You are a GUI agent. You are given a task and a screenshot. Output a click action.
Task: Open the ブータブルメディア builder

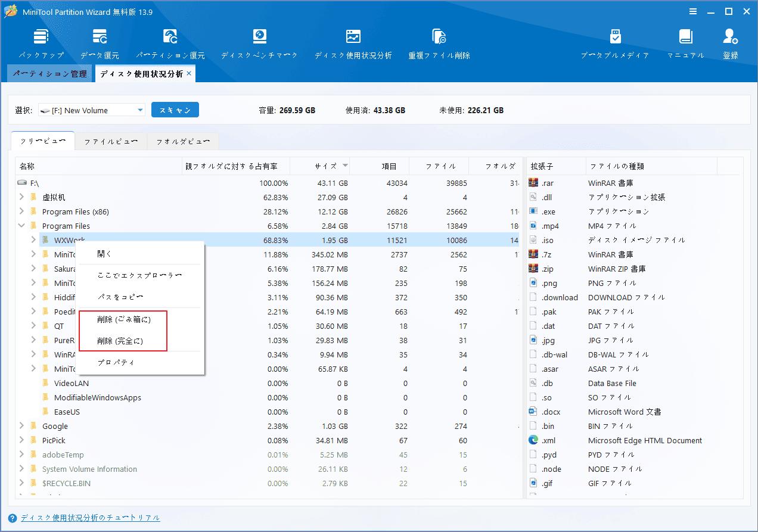pyautogui.click(x=615, y=43)
